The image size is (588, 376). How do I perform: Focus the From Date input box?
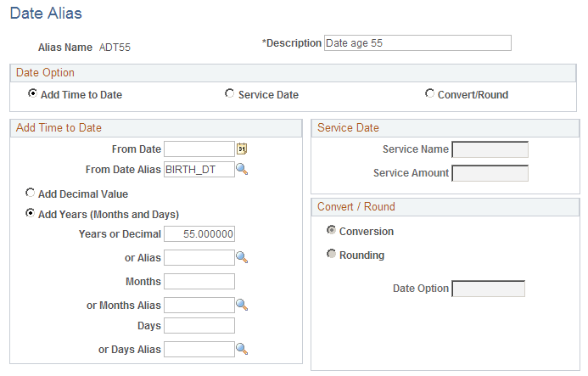coord(199,149)
